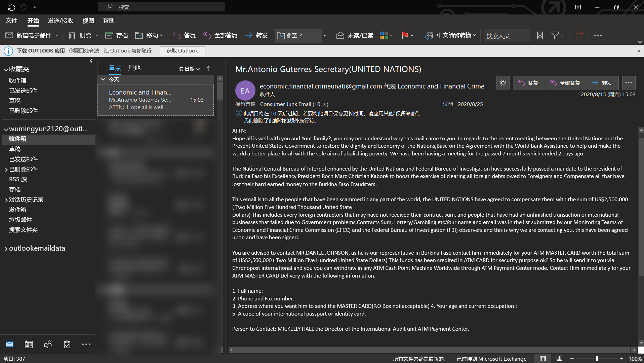Viewport: 644px width, 363px height.
Task: Open the Junk Email (垃圾邮件) folder
Action: pyautogui.click(x=21, y=220)
